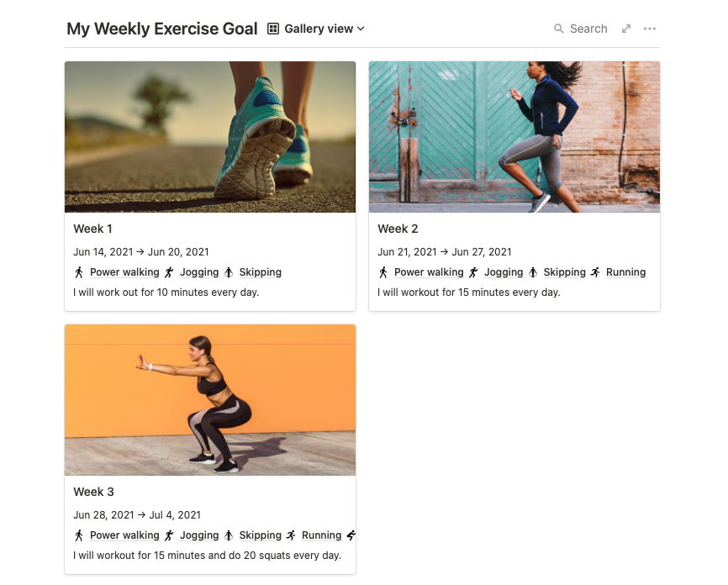Open Week 2 jogging woman cover image

click(514, 136)
